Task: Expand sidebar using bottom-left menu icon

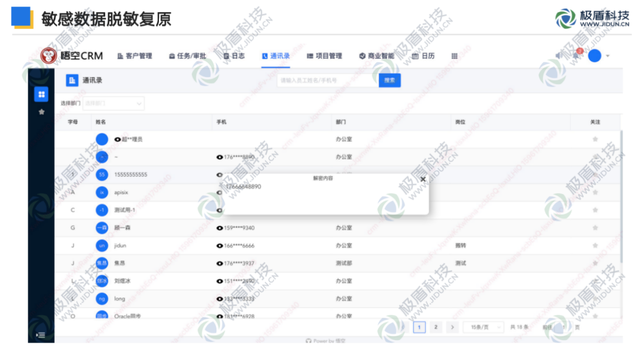Action: pos(41,335)
